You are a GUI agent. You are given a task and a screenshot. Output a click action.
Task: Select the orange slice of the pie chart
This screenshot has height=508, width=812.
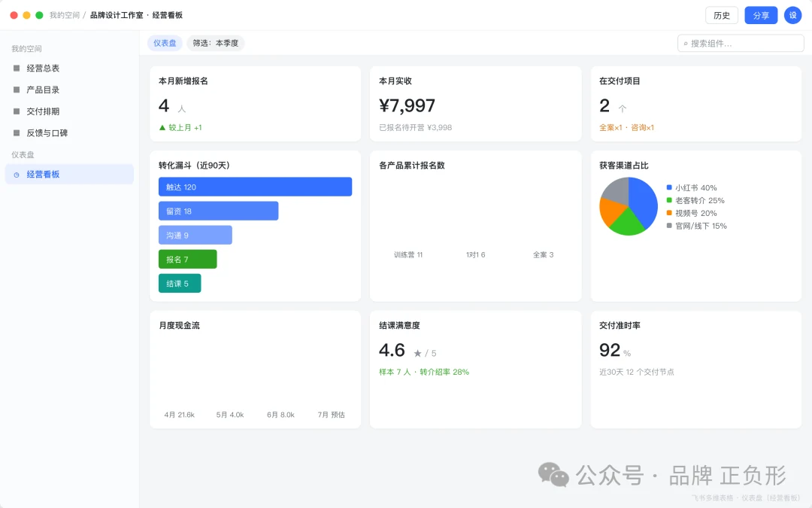(611, 210)
